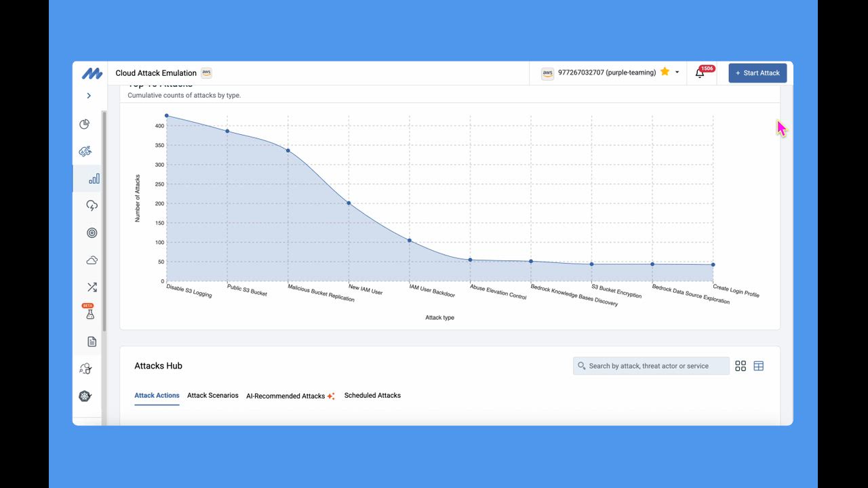Select the Scheduled Attacks tab

[x=372, y=396]
